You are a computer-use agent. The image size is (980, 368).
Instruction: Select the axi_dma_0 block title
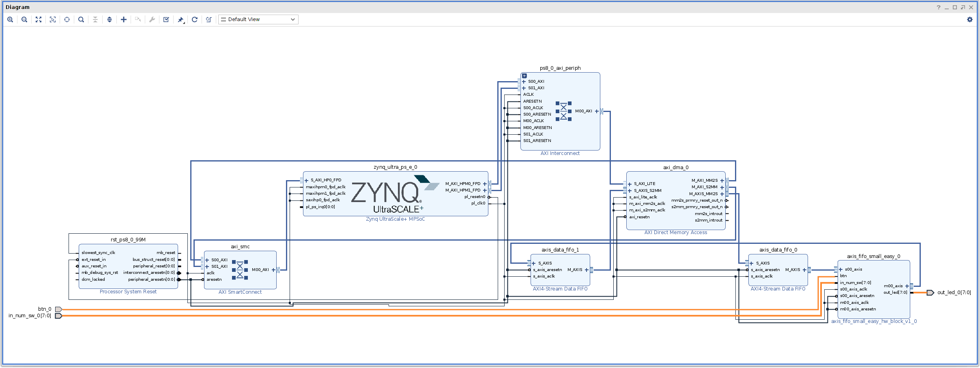tap(676, 168)
